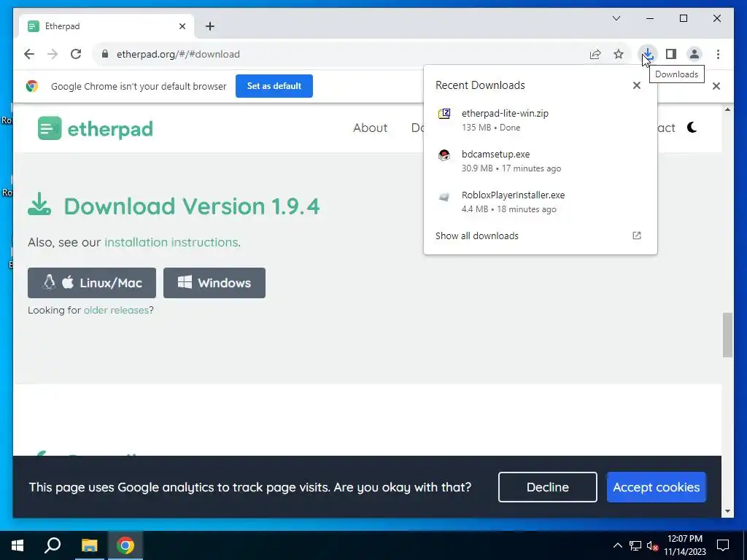The height and width of the screenshot is (560, 747).
Task: Click the Downloads toolbar icon
Action: pyautogui.click(x=648, y=54)
